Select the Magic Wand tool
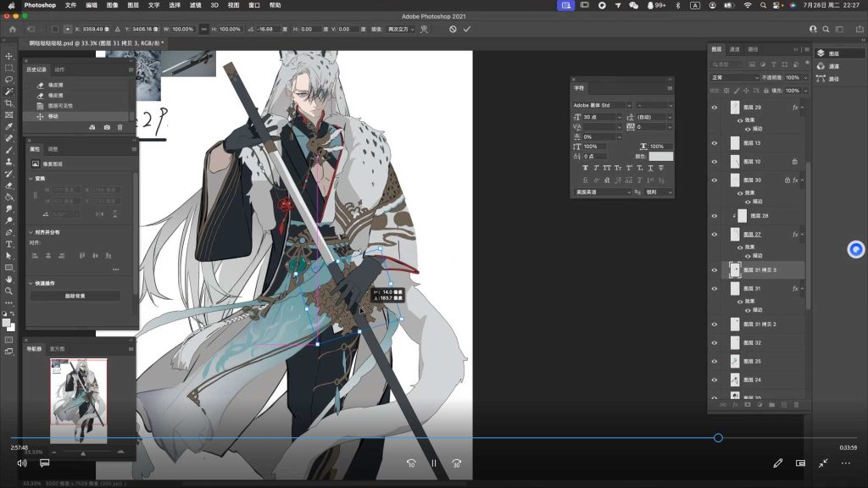The image size is (868, 488). [8, 91]
